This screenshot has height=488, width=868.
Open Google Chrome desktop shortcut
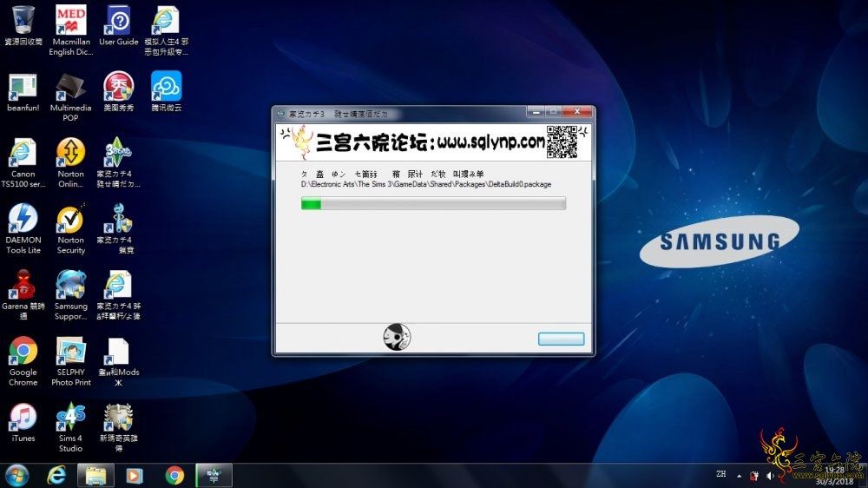[23, 361]
